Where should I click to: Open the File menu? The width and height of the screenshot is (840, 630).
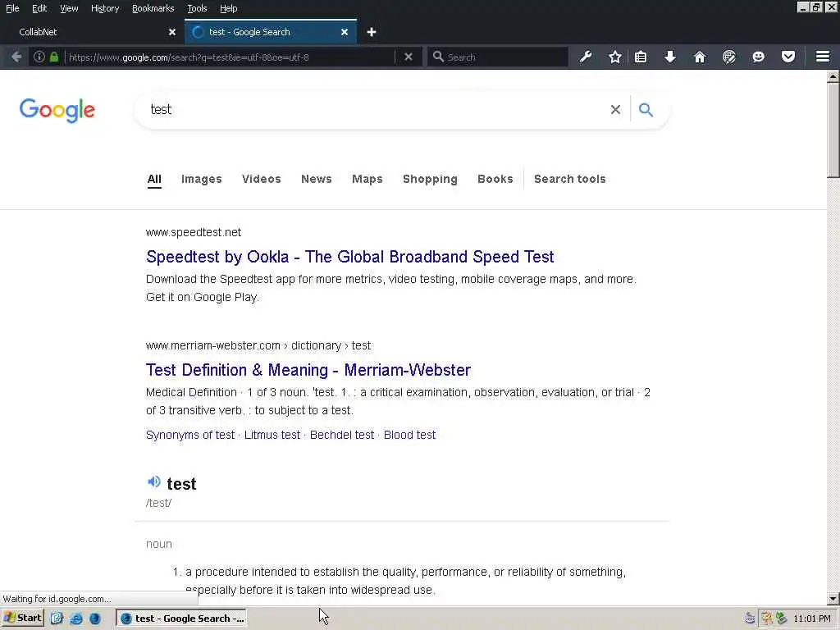pyautogui.click(x=12, y=8)
